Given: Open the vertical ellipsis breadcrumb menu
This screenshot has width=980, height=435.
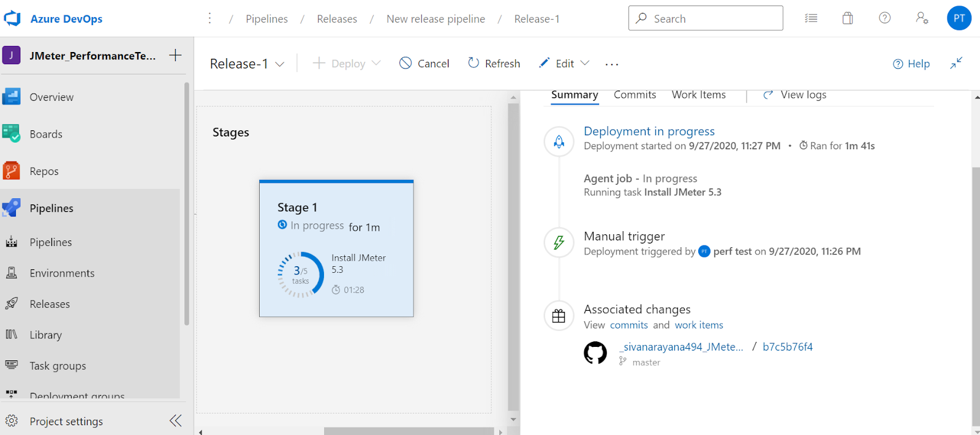Looking at the screenshot, I should click(x=209, y=18).
